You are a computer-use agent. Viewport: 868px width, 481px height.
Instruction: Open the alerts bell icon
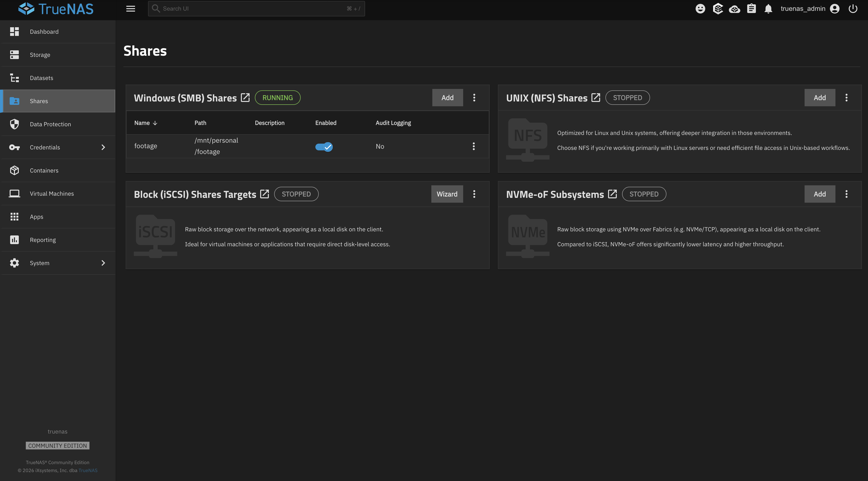click(x=768, y=9)
